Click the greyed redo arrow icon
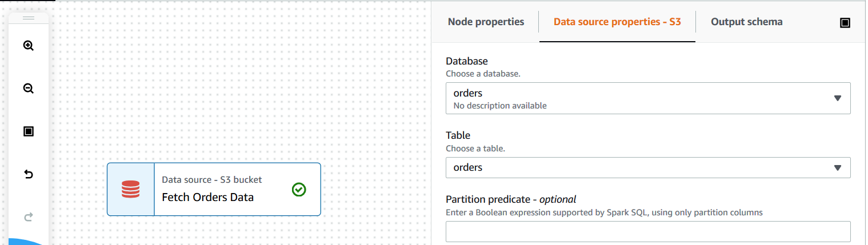This screenshot has height=245, width=868. (28, 217)
